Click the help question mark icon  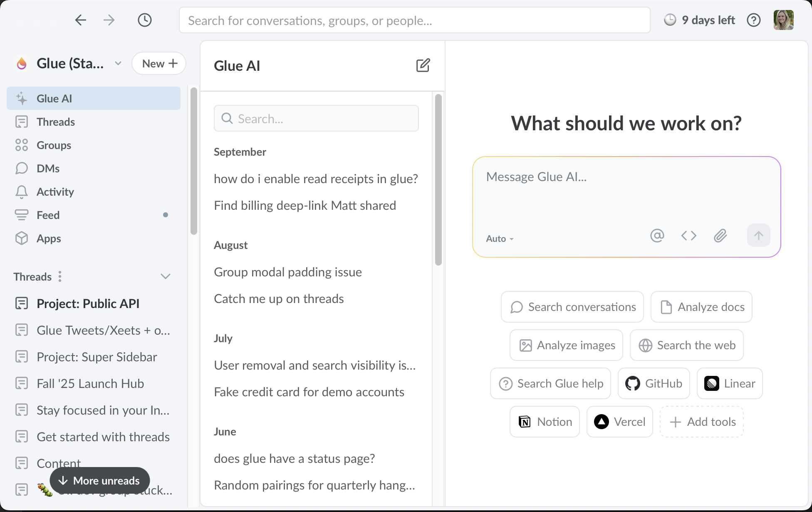coord(753,20)
